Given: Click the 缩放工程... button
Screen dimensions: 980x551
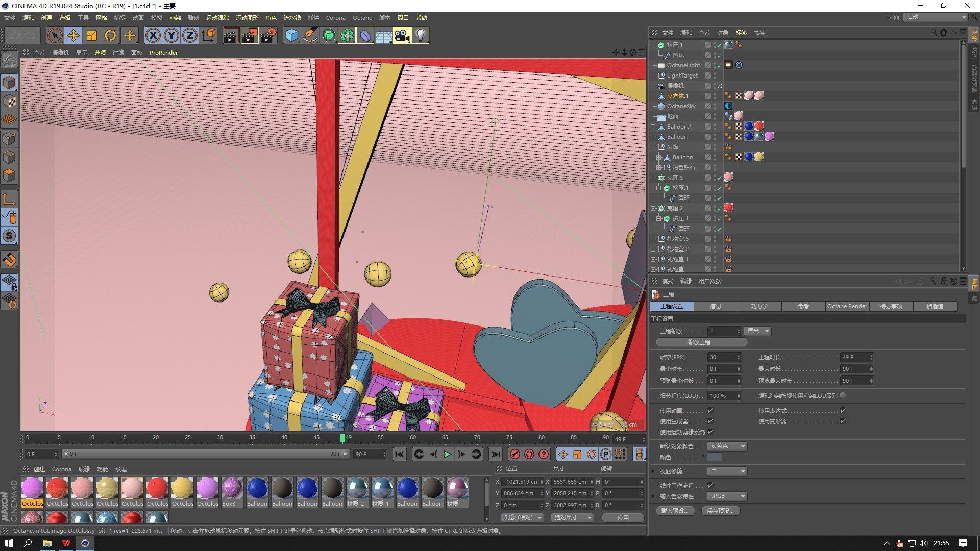Looking at the screenshot, I should (701, 342).
